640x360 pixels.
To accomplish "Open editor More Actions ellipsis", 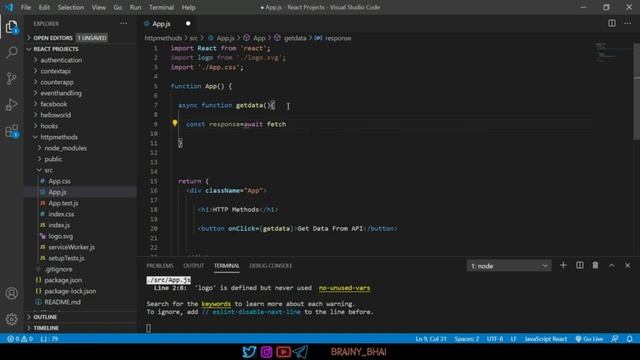I will pos(627,23).
